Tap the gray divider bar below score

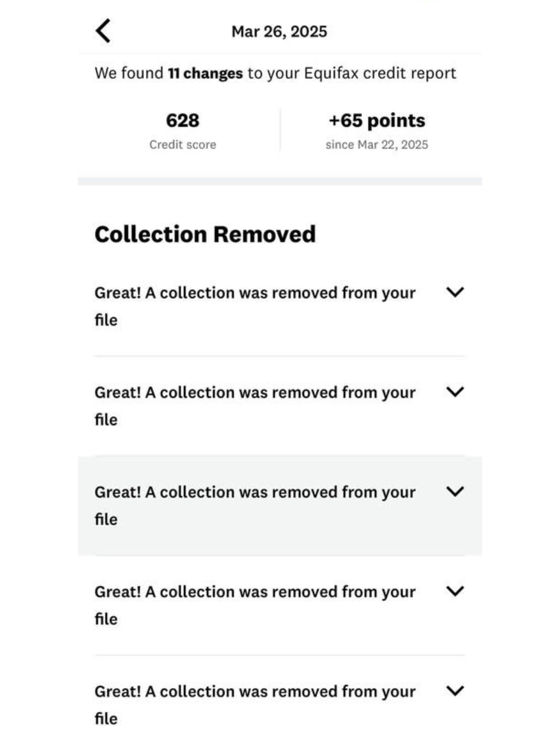(x=280, y=181)
